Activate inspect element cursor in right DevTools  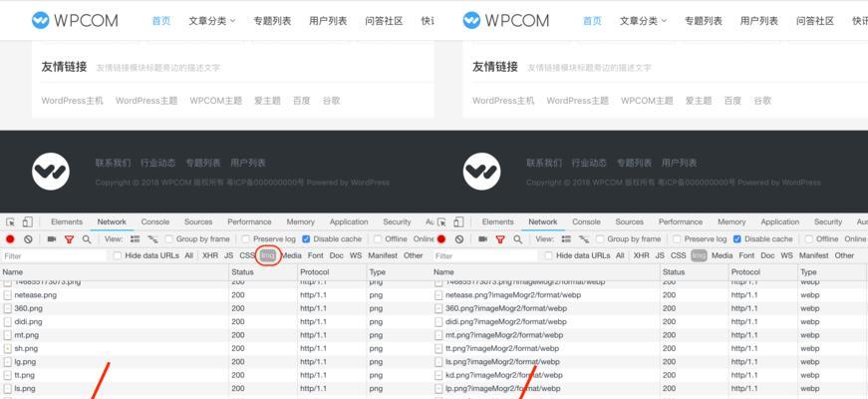[x=441, y=222]
